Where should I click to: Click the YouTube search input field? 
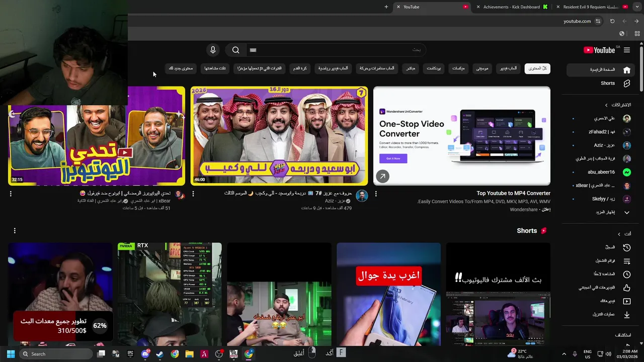point(336,50)
